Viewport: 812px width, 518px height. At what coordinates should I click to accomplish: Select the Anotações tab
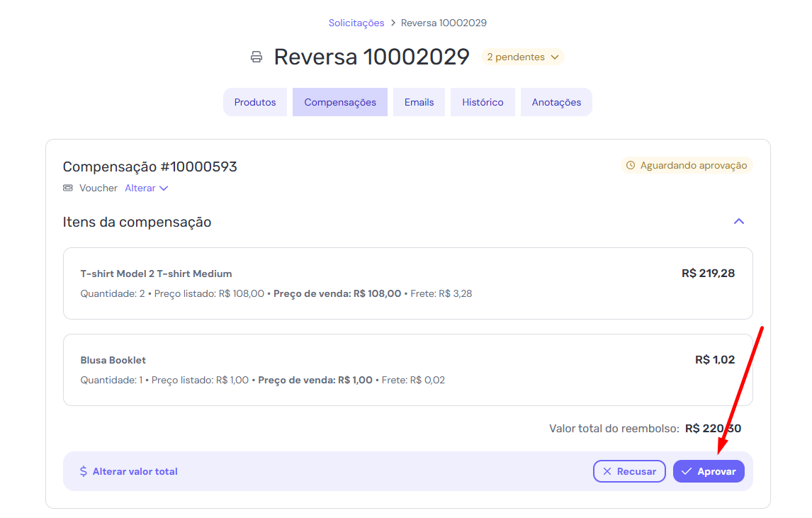tap(556, 102)
